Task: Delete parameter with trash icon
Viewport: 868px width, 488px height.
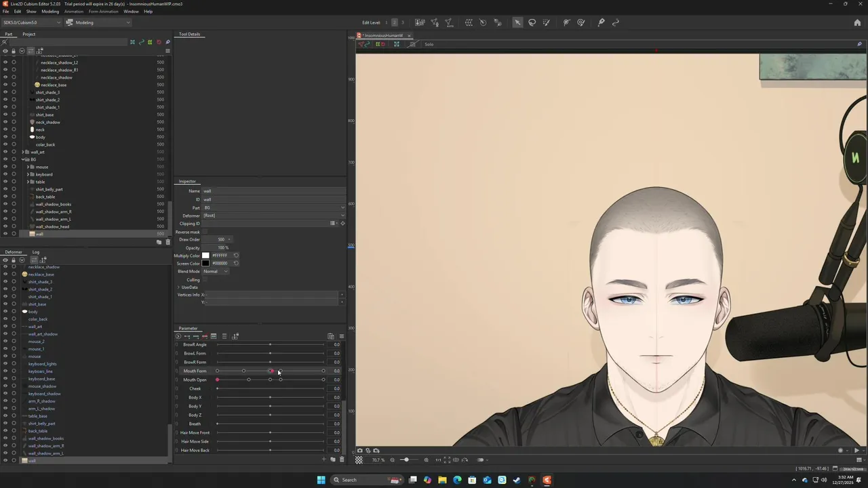Action: point(341,460)
